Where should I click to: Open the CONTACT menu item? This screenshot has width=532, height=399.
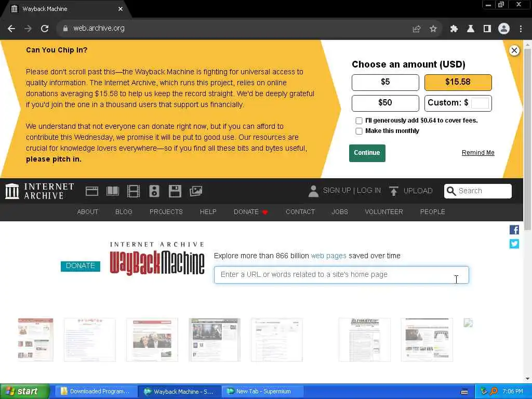[300, 212]
